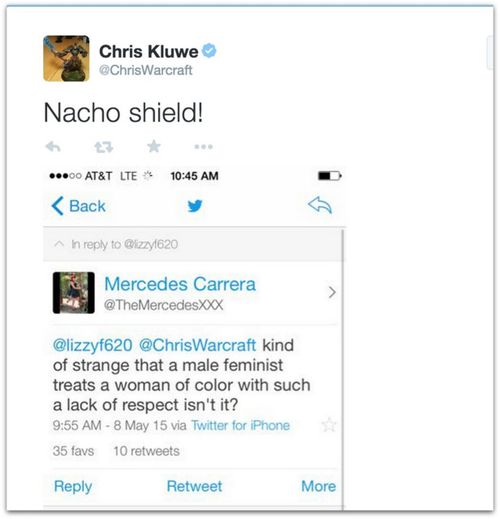Open the 'Twitter for iPhone' source link
500x519 pixels.
pyautogui.click(x=240, y=425)
